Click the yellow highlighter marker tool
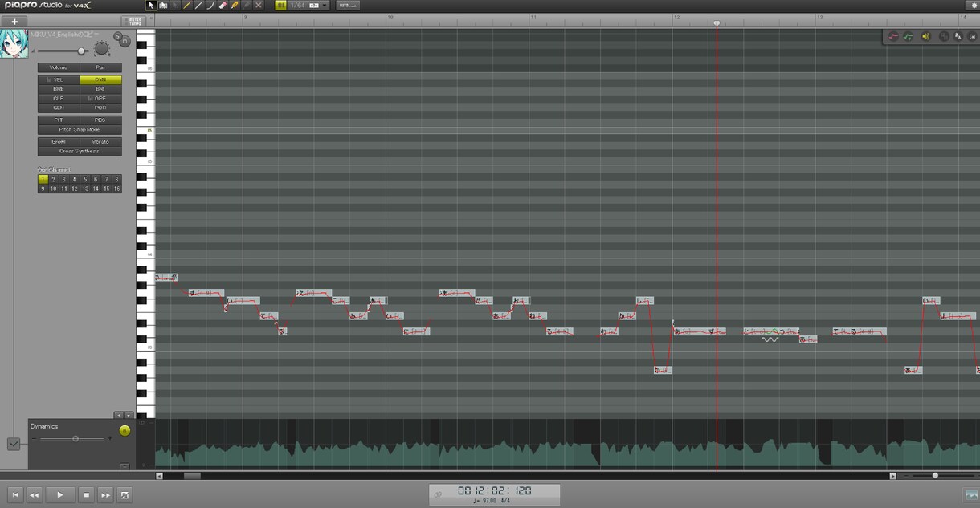 coord(235,5)
